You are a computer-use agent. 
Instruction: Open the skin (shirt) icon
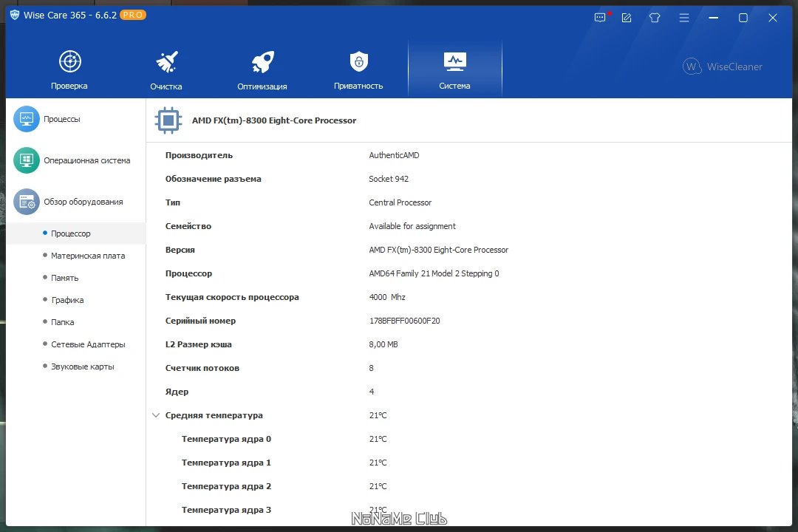(x=655, y=18)
